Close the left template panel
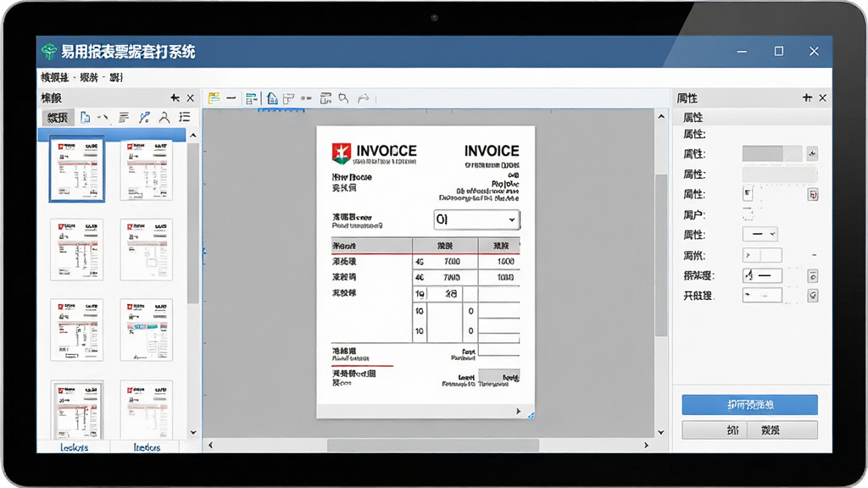 click(191, 98)
